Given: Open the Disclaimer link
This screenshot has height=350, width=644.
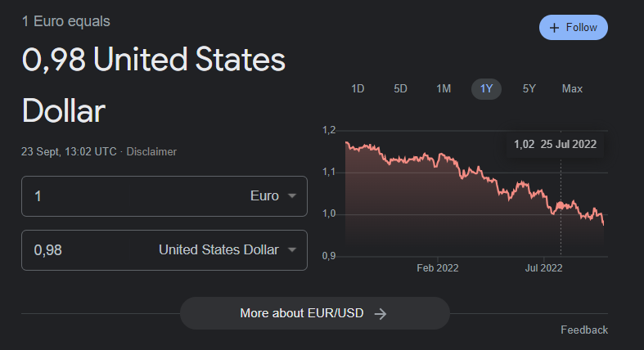Looking at the screenshot, I should (151, 152).
